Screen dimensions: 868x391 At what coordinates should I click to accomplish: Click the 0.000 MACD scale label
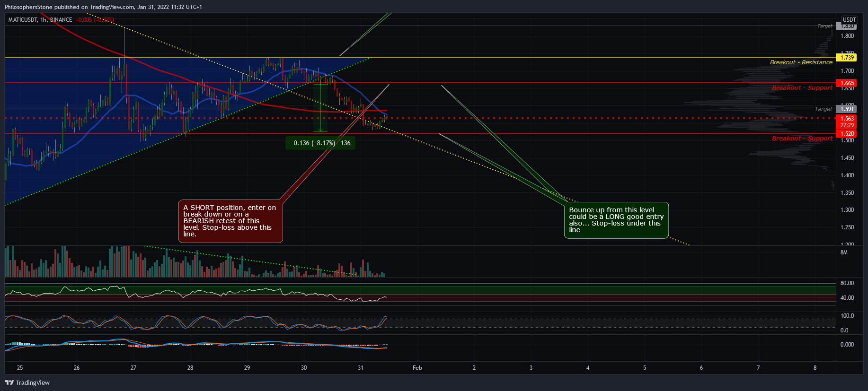[x=847, y=345]
